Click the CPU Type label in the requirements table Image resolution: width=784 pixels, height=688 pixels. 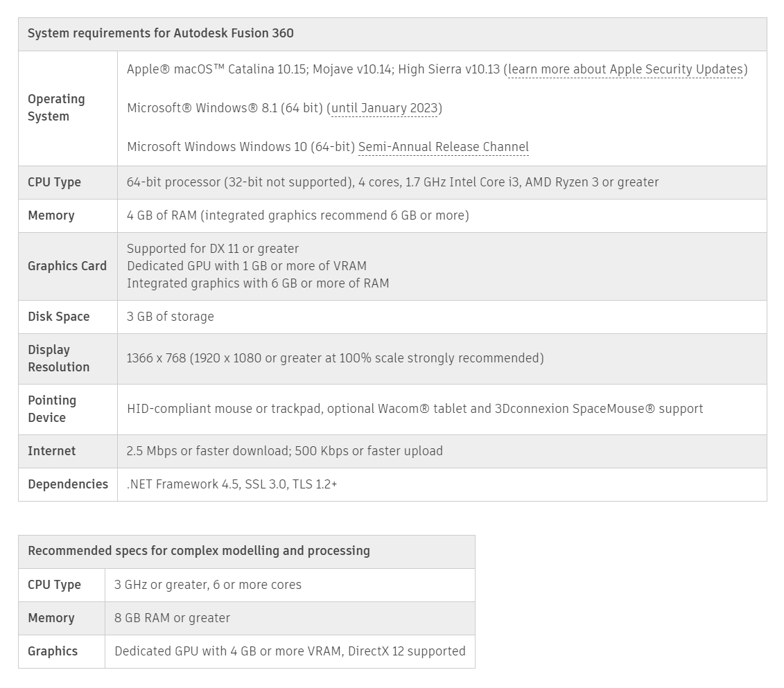click(54, 182)
